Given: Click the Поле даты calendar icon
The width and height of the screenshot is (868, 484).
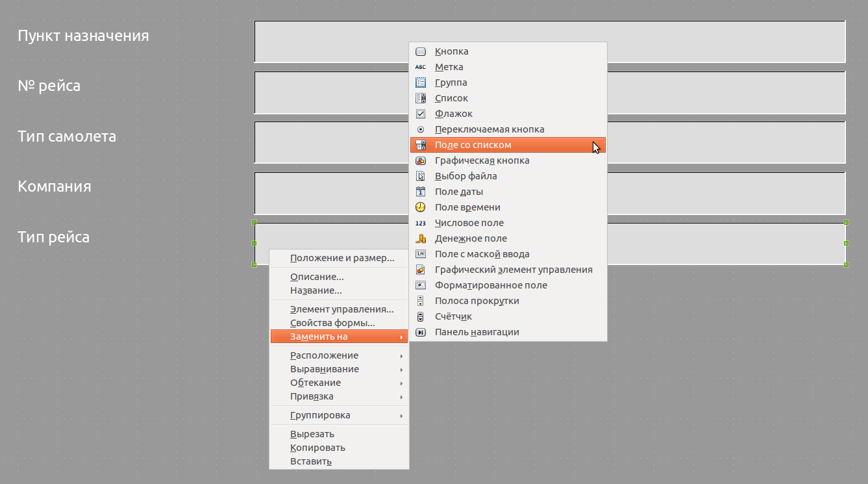Looking at the screenshot, I should click(421, 192).
